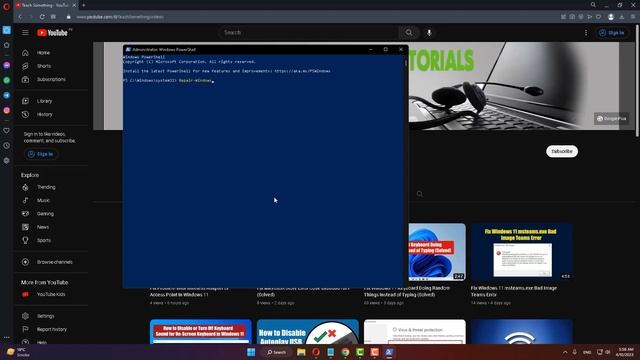Click the YouTube page vertical scrollbar
The image size is (640, 360).
(x=637, y=82)
